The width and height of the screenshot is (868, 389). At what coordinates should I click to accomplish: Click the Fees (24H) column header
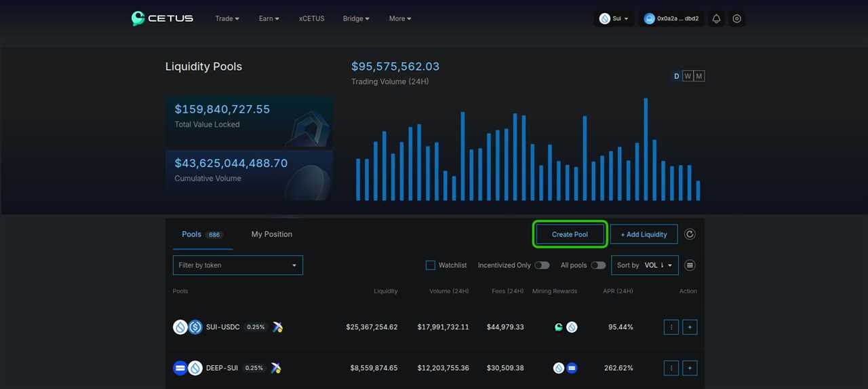pyautogui.click(x=508, y=291)
